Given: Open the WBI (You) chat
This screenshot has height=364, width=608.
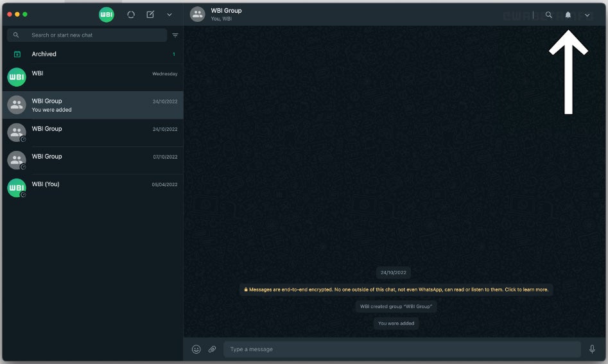Looking at the screenshot, I should click(x=92, y=187).
